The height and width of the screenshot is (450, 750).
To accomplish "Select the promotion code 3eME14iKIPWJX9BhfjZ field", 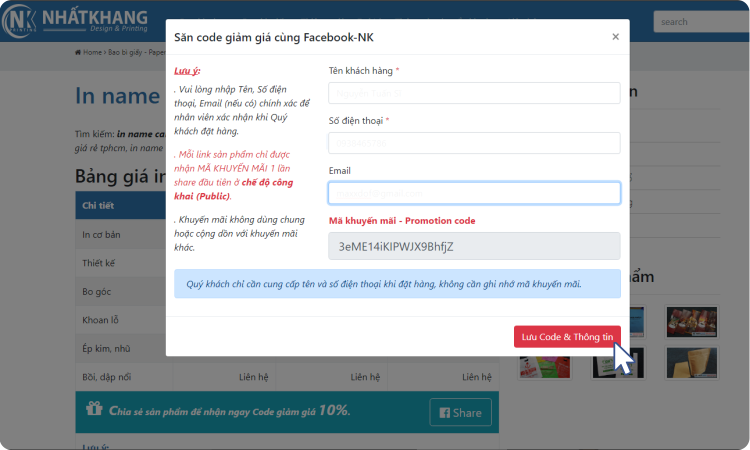I will [474, 246].
